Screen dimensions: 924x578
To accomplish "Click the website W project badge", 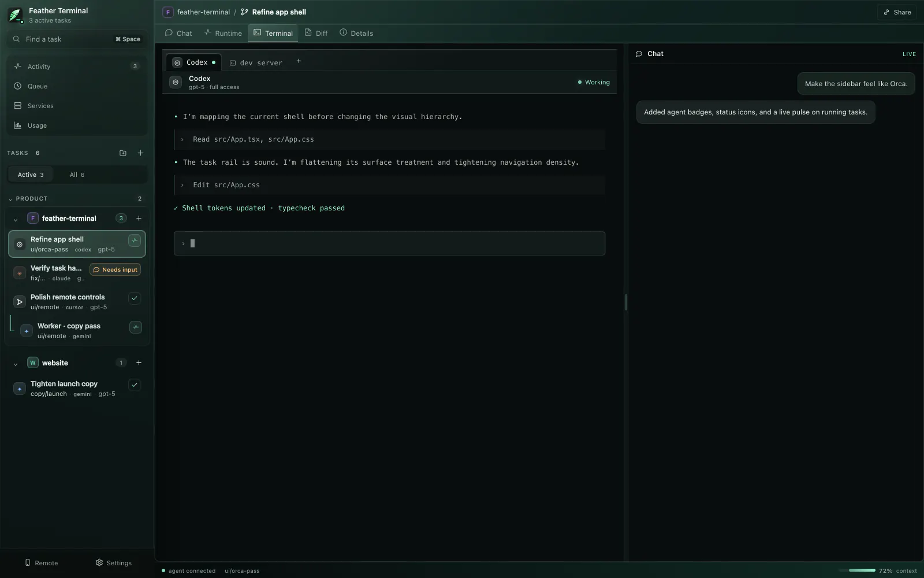I will coord(33,363).
